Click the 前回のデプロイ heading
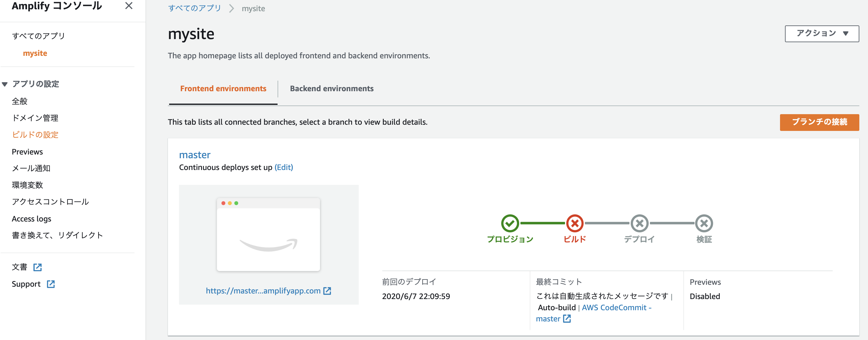The image size is (868, 340). [409, 282]
